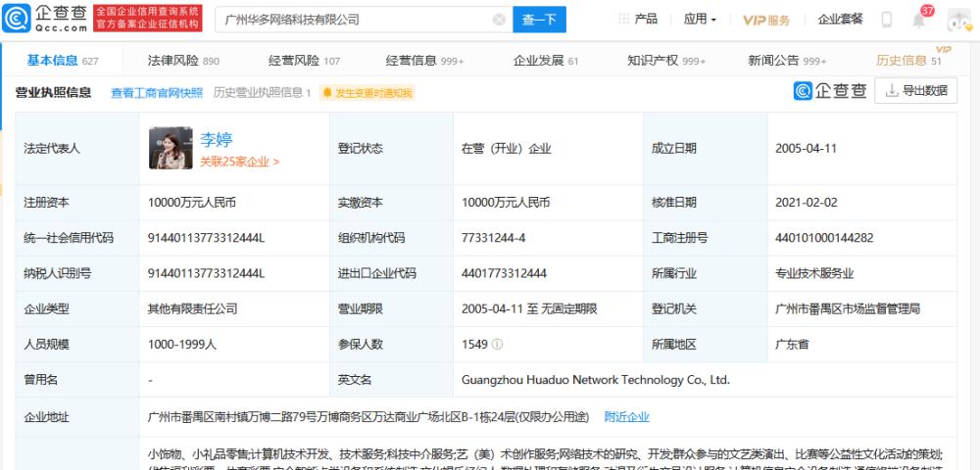980x470 pixels.
Task: Expand 关联25家企业 related companies list
Action: [x=239, y=162]
